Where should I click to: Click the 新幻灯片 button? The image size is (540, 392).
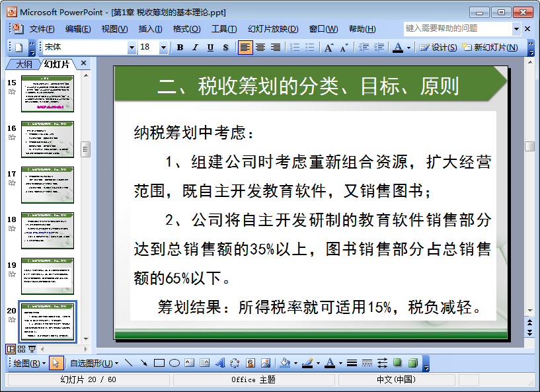pyautogui.click(x=498, y=48)
